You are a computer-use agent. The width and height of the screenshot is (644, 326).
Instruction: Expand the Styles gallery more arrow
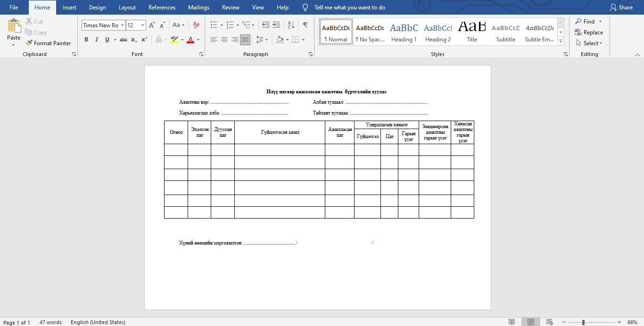click(x=561, y=42)
